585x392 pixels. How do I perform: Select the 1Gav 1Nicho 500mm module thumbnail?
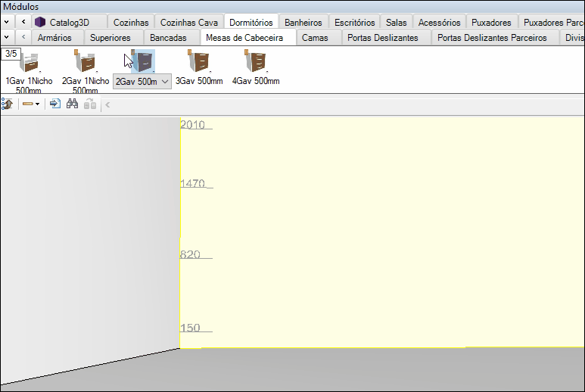[x=29, y=61]
